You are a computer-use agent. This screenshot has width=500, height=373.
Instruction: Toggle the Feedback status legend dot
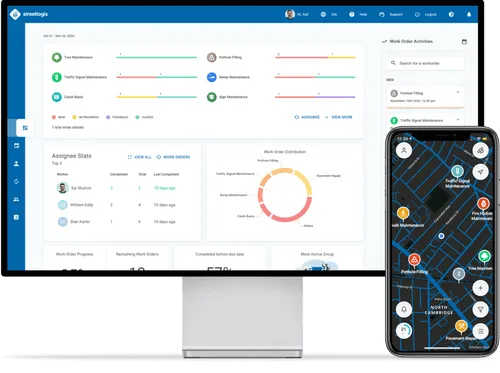point(108,117)
